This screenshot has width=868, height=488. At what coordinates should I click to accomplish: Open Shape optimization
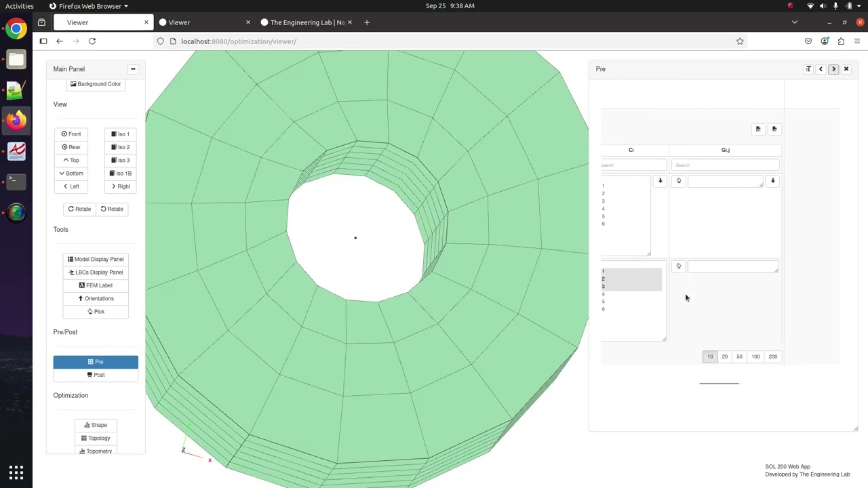coord(96,425)
